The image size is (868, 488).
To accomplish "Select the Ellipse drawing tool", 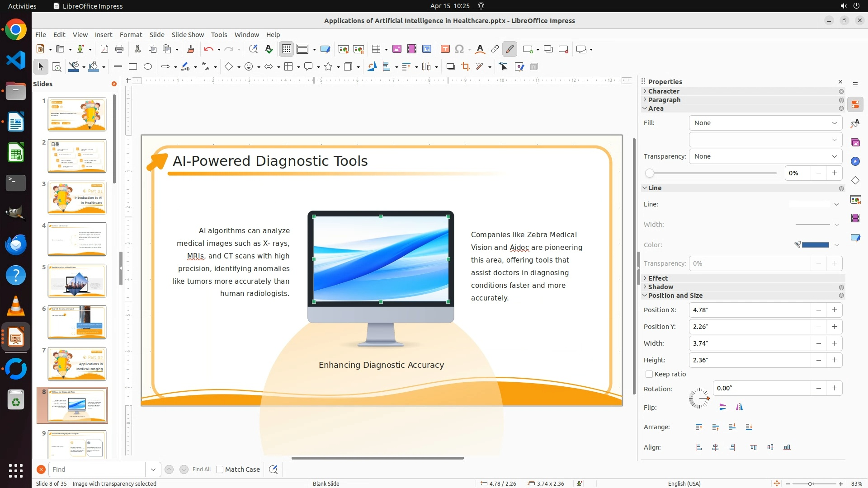I will click(148, 67).
